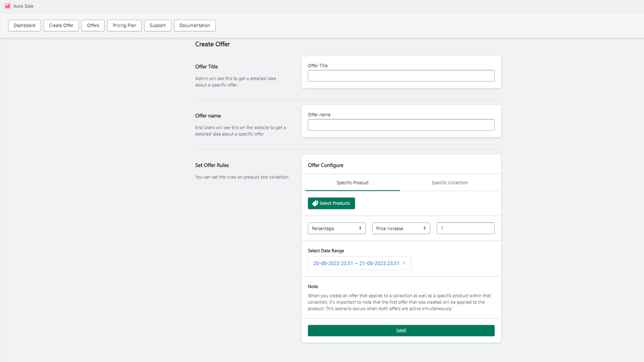
Task: Click the Auto Sale app name text
Action: [24, 6]
